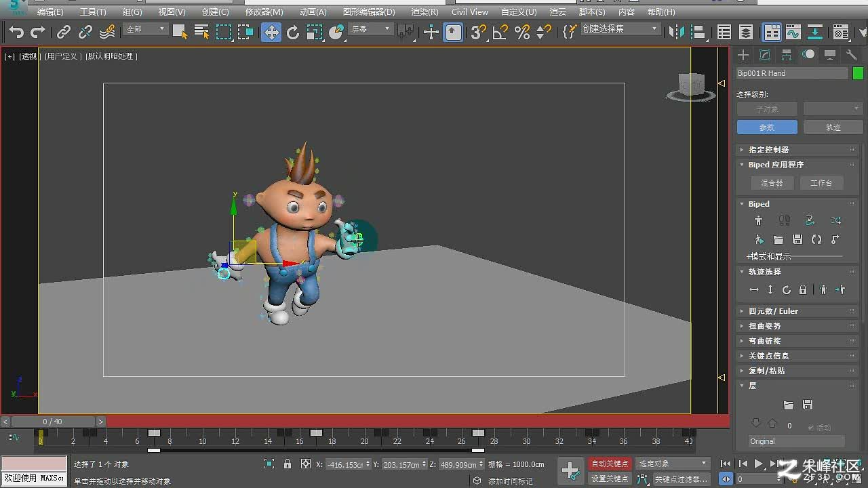Choose the Rectangular Selection Region tool
The image size is (868, 488).
click(224, 32)
